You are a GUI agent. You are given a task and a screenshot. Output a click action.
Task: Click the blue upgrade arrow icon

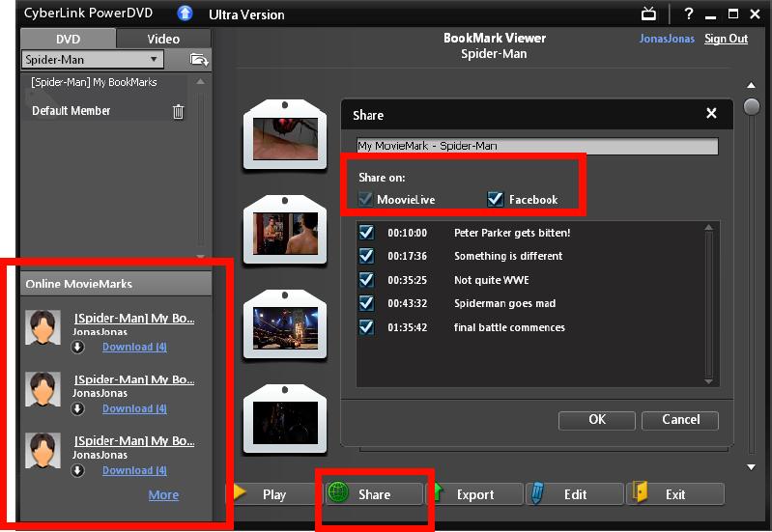tap(185, 14)
